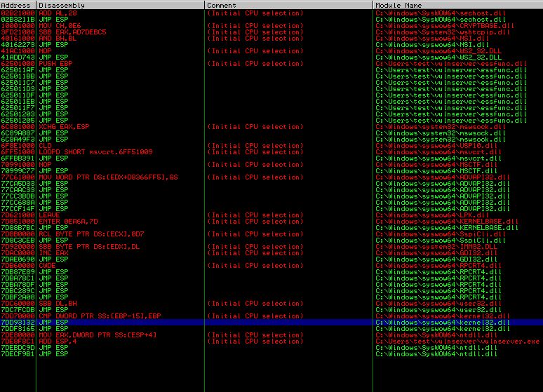Choose address 62501203
The image size is (543, 392).
pyautogui.click(x=18, y=114)
